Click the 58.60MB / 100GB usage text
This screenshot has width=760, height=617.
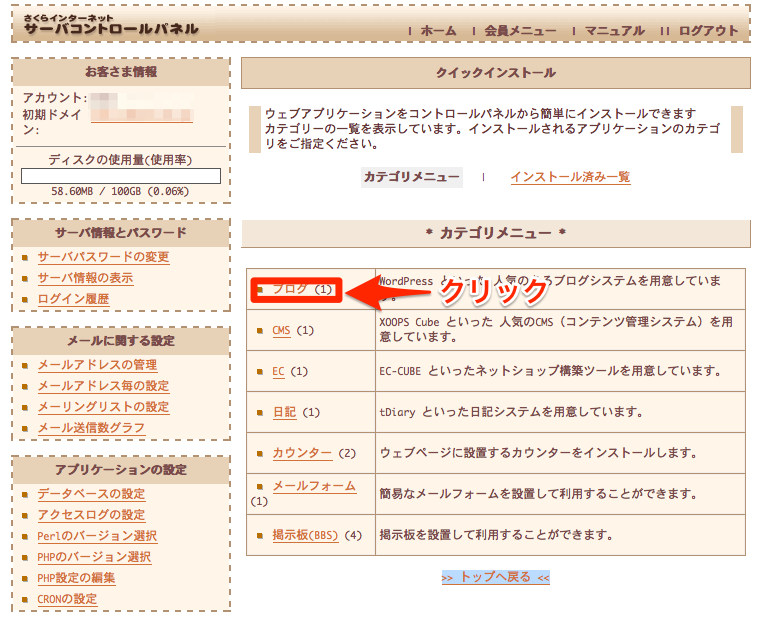click(x=120, y=191)
